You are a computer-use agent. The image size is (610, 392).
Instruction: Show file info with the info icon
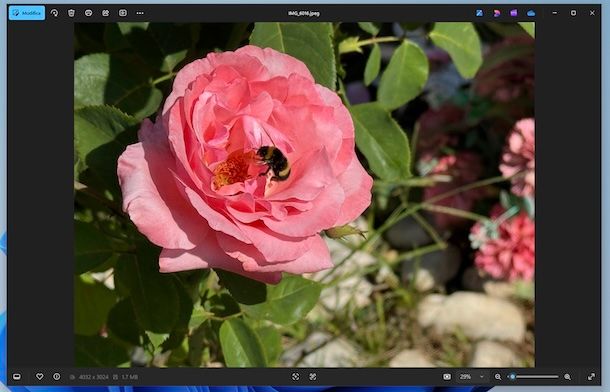(56, 376)
